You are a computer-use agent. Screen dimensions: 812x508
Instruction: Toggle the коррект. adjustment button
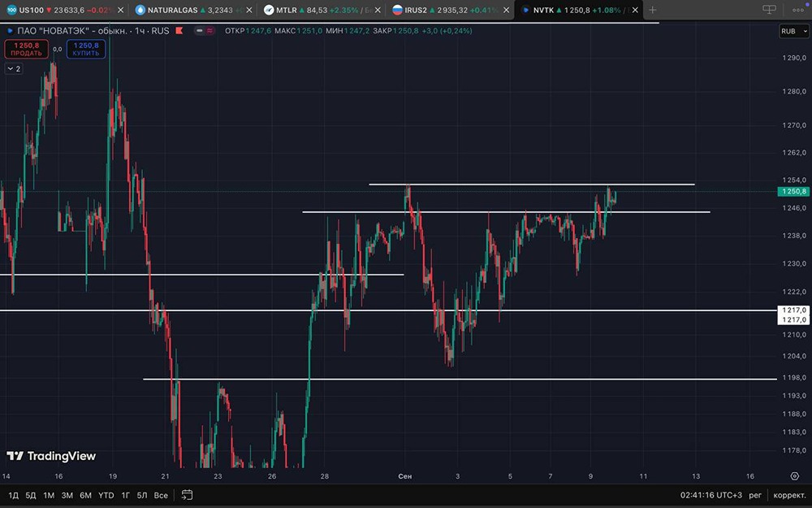(x=789, y=495)
